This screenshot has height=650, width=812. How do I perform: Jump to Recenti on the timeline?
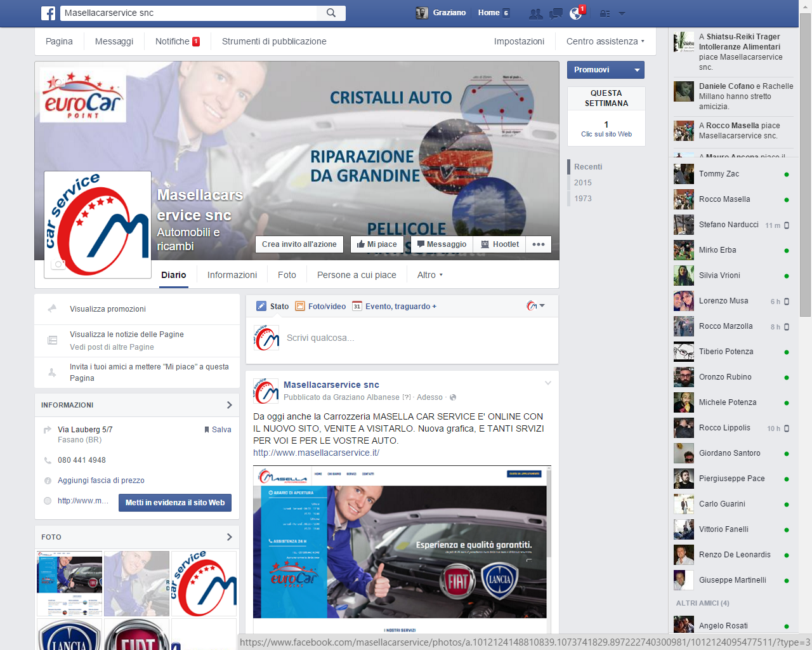[x=588, y=167]
